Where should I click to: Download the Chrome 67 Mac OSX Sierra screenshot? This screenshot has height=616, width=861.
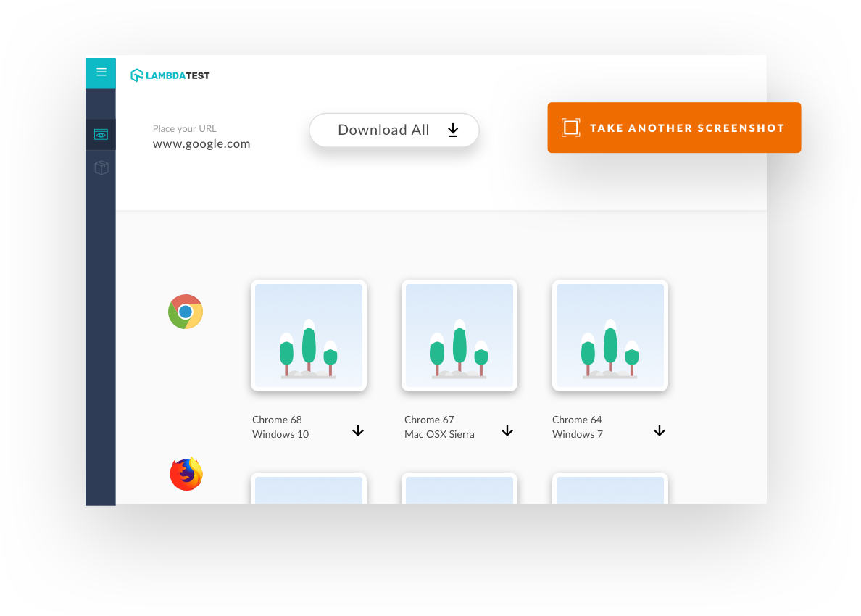point(507,430)
